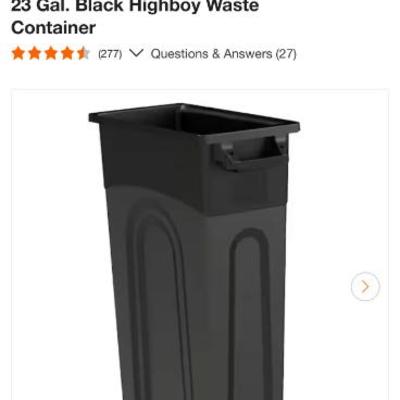400x400 pixels.
Task: Click the word Questions in the Q&A link
Action: tap(178, 54)
